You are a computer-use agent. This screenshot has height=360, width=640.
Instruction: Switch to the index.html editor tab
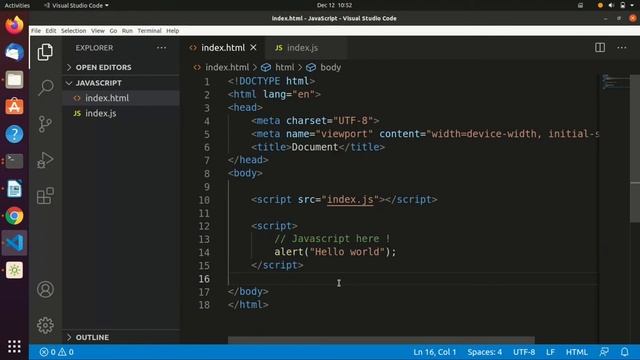[x=223, y=48]
